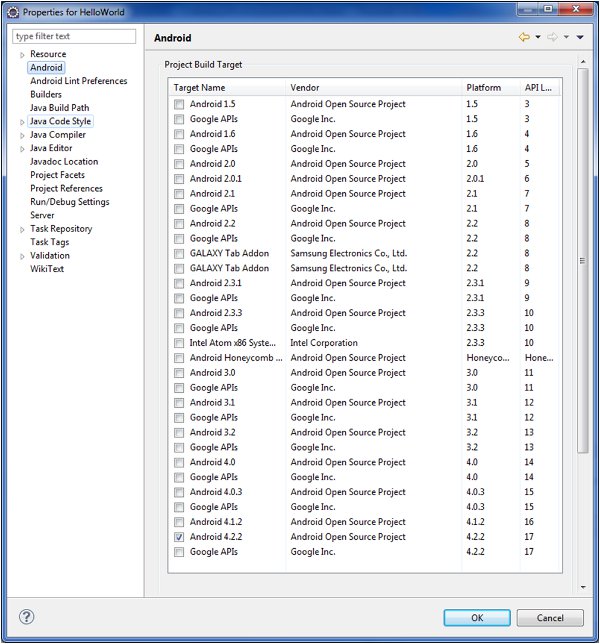
Task: Click the Project Build Target label
Action: tap(203, 64)
